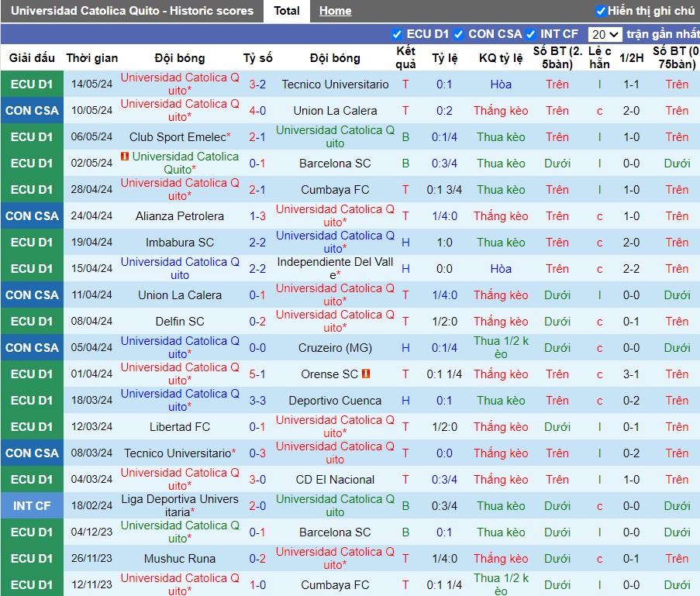Click the 3-3 score against Deportivo Cuenca
This screenshot has height=596, width=700.
[257, 401]
